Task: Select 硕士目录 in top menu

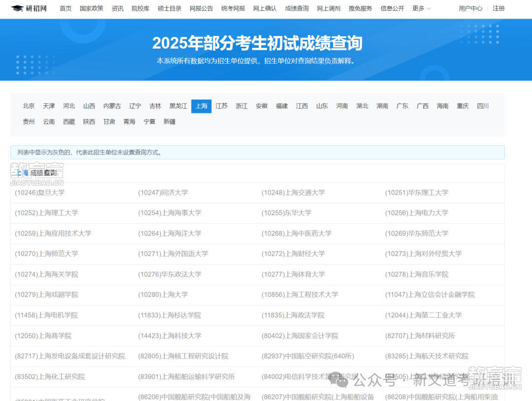Action: [169, 8]
